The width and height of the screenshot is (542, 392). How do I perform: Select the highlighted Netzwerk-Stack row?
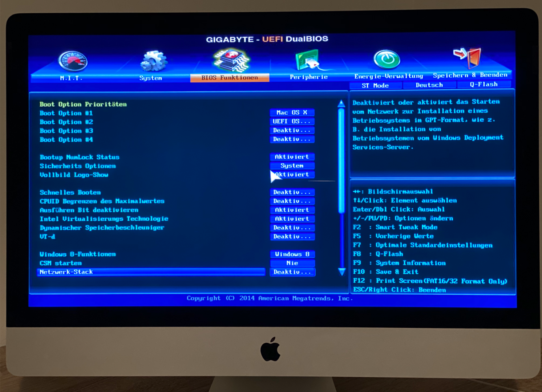click(151, 272)
